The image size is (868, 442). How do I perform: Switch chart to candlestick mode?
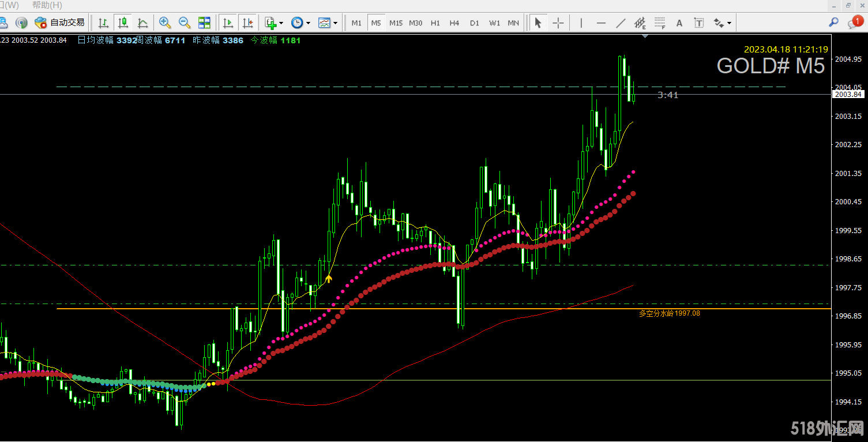[x=123, y=23]
